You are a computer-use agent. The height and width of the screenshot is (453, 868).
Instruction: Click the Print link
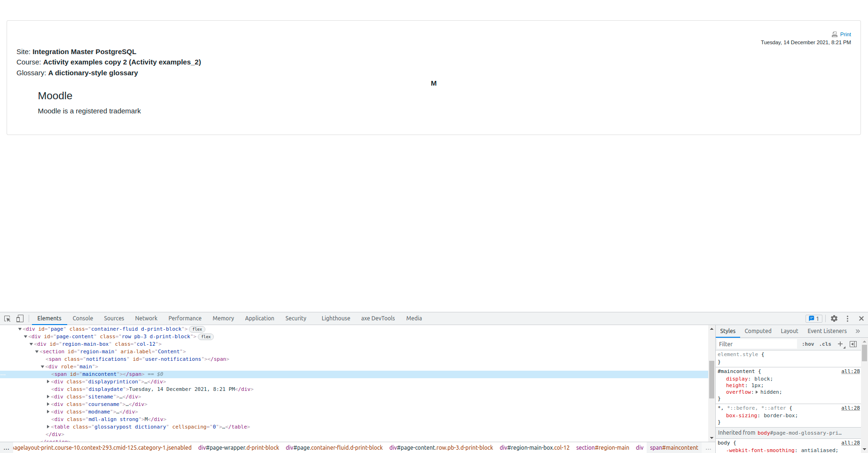[x=845, y=34]
